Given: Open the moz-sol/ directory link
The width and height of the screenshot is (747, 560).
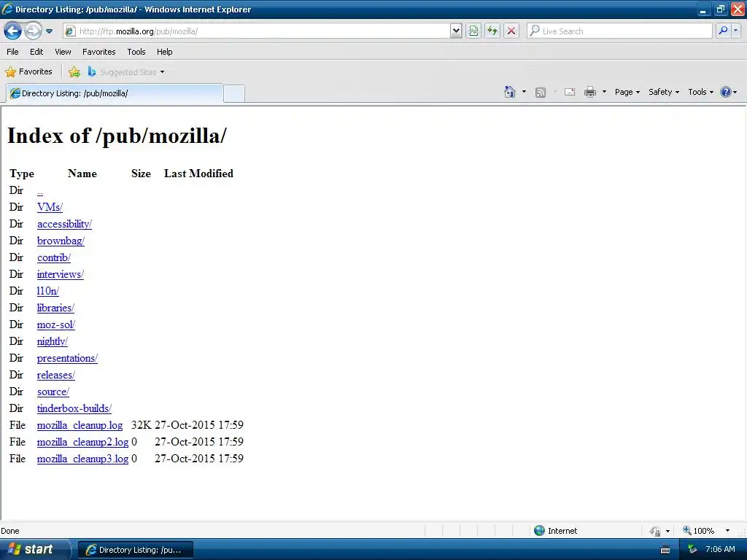Looking at the screenshot, I should click(56, 324).
